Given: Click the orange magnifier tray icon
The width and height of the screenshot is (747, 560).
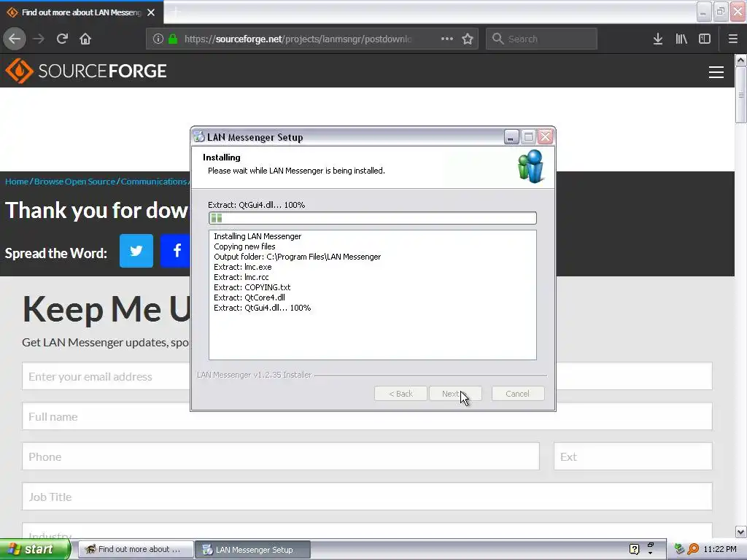Looking at the screenshot, I should 694,549.
